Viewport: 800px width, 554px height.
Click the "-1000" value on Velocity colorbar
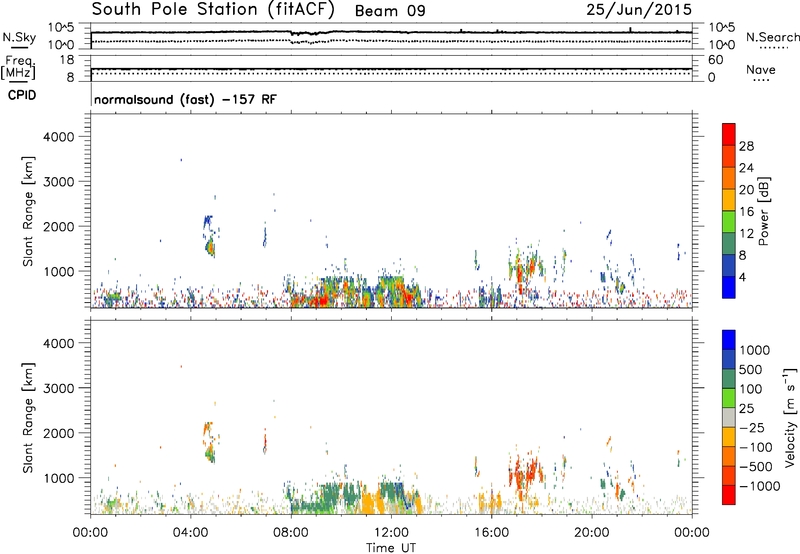(x=759, y=486)
